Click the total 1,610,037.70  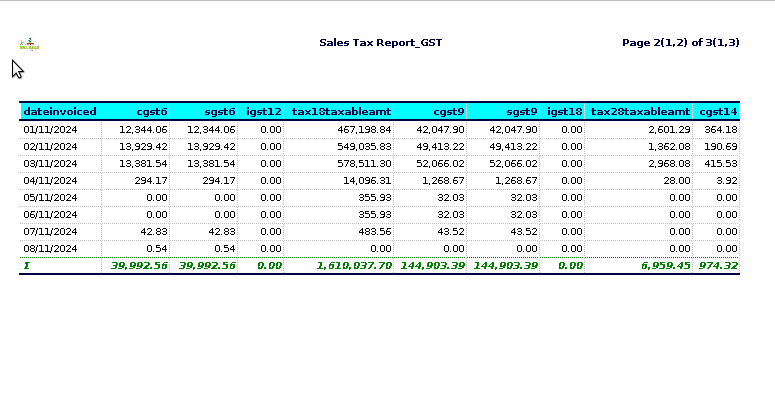coord(354,265)
